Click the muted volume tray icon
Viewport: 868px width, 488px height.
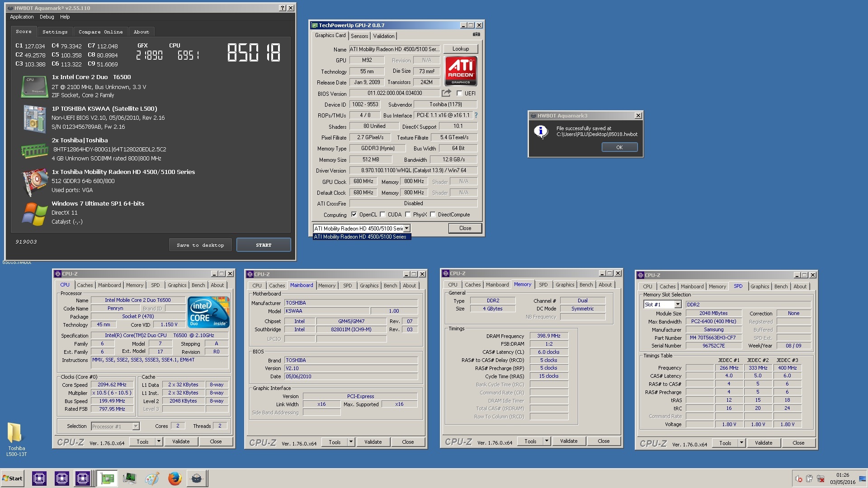pyautogui.click(x=799, y=479)
